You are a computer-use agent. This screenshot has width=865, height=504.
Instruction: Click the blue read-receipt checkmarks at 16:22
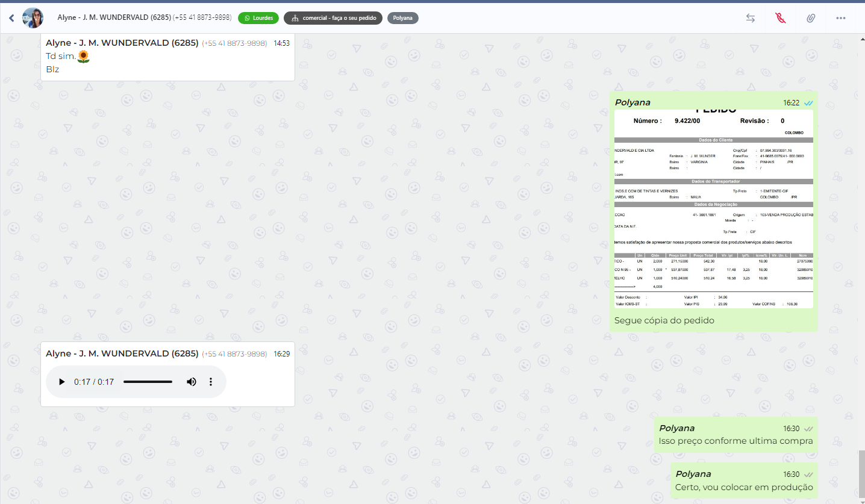tap(808, 103)
